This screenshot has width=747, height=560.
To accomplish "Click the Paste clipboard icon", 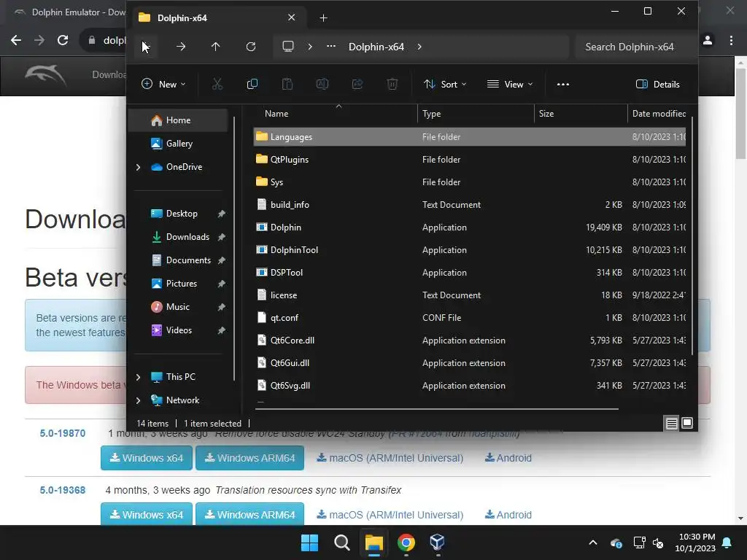I will click(287, 85).
